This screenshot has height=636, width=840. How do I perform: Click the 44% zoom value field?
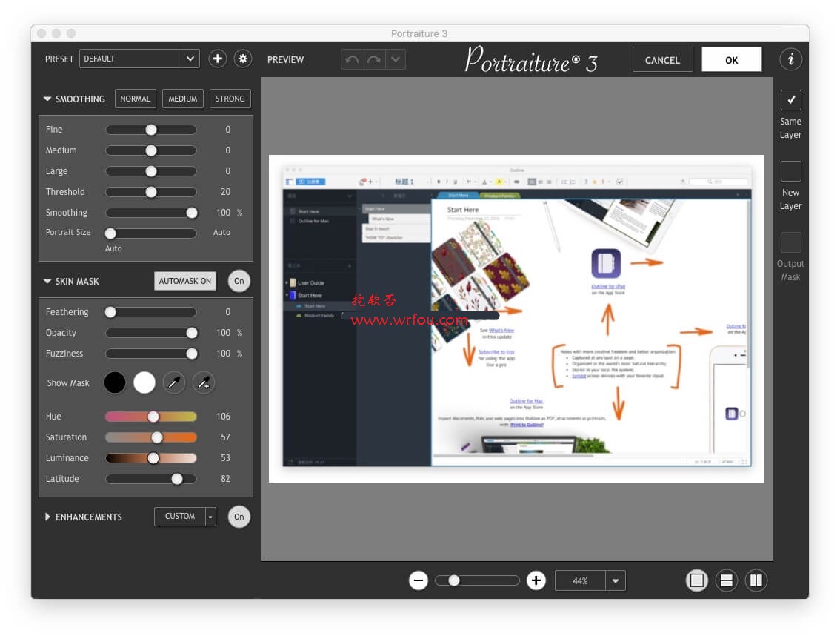click(x=580, y=580)
